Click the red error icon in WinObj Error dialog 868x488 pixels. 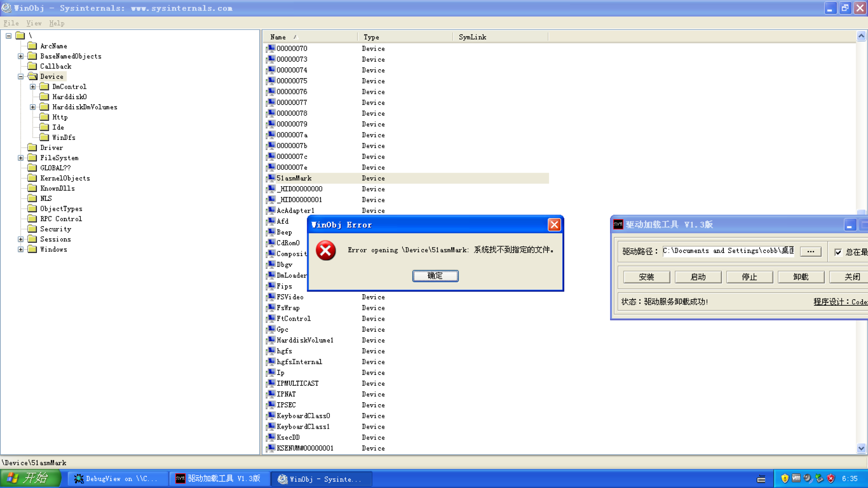pyautogui.click(x=325, y=250)
